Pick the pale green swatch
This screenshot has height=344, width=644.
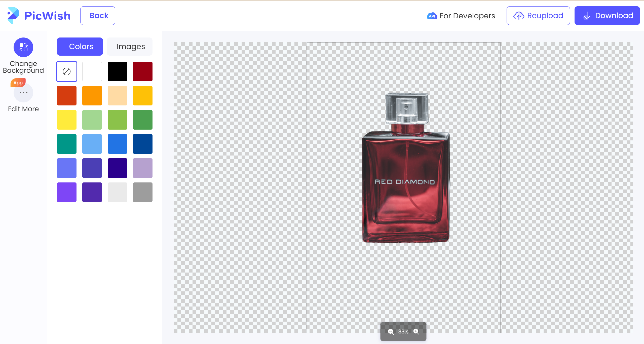(x=92, y=120)
